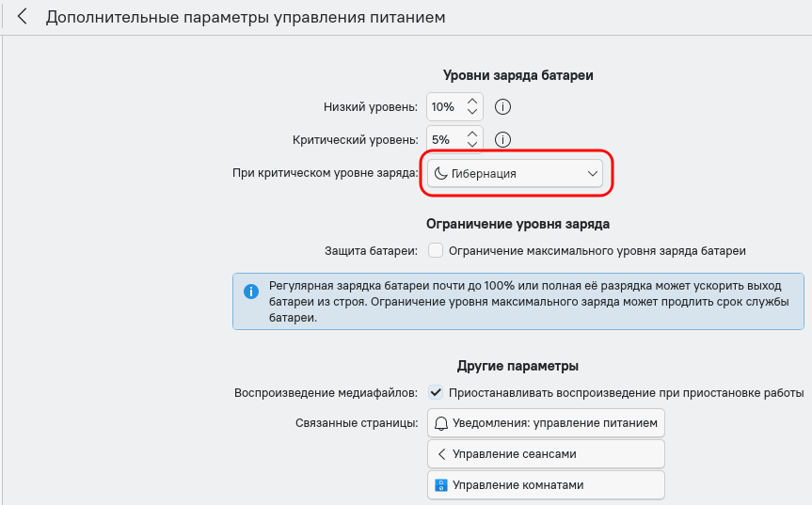Click the blue info icon in battery notice
Image resolution: width=812 pixels, height=505 pixels.
pyautogui.click(x=251, y=292)
